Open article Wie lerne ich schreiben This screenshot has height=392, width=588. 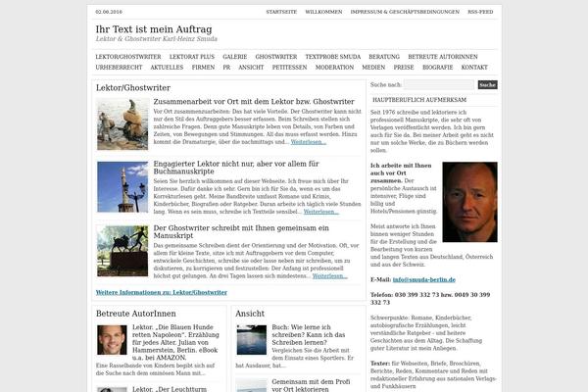point(309,334)
